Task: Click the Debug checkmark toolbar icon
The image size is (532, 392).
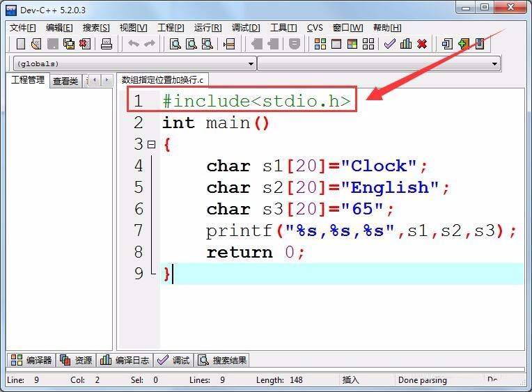Action: coord(390,44)
